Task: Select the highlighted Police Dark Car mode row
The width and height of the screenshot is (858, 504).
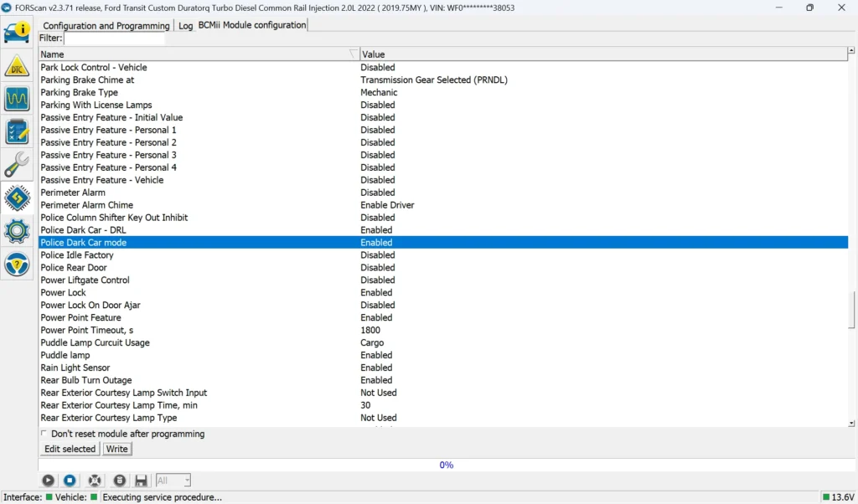Action: coord(443,243)
